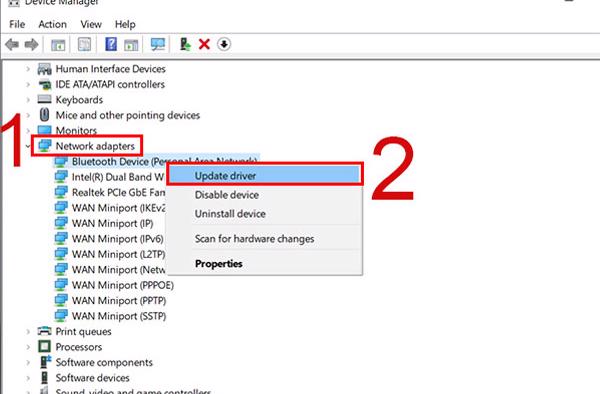The width and height of the screenshot is (600, 394).
Task: Select Bluetooth Device (Personal Area Network) row
Action: [157, 160]
